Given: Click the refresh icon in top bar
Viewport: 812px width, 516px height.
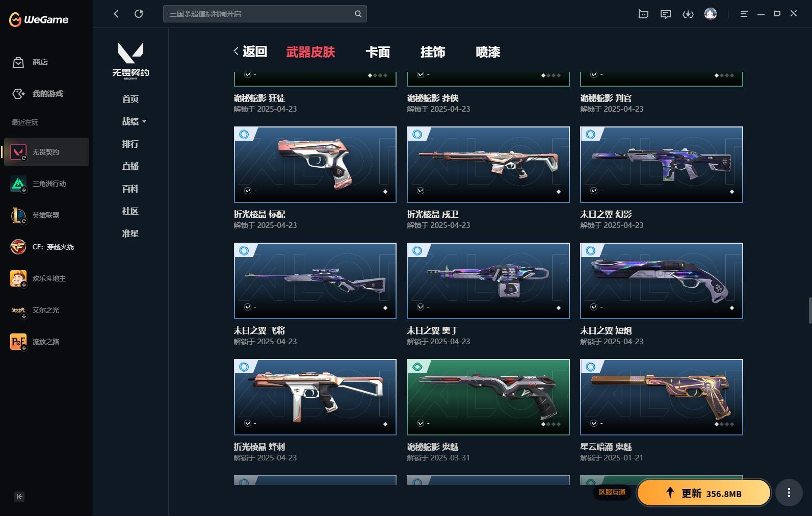Looking at the screenshot, I should click(139, 14).
